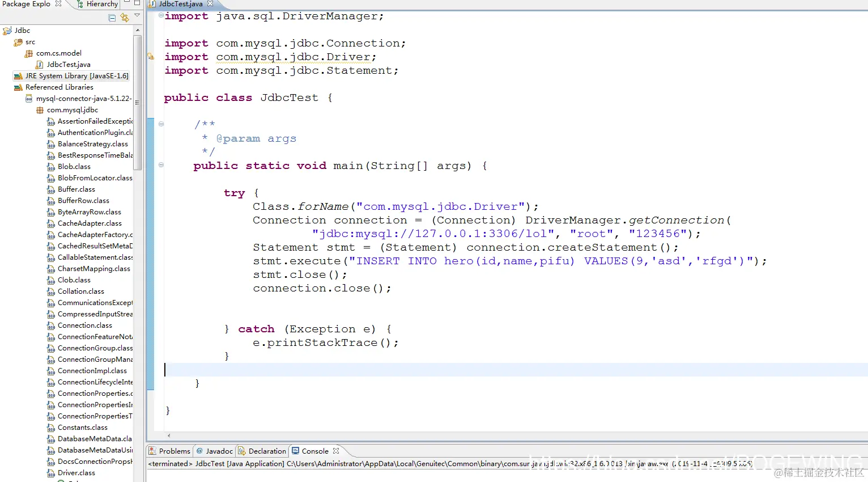Screen dimensions: 868x482
Task: Close the JdbcTest.java editor tab
Action: pyautogui.click(x=210, y=3)
